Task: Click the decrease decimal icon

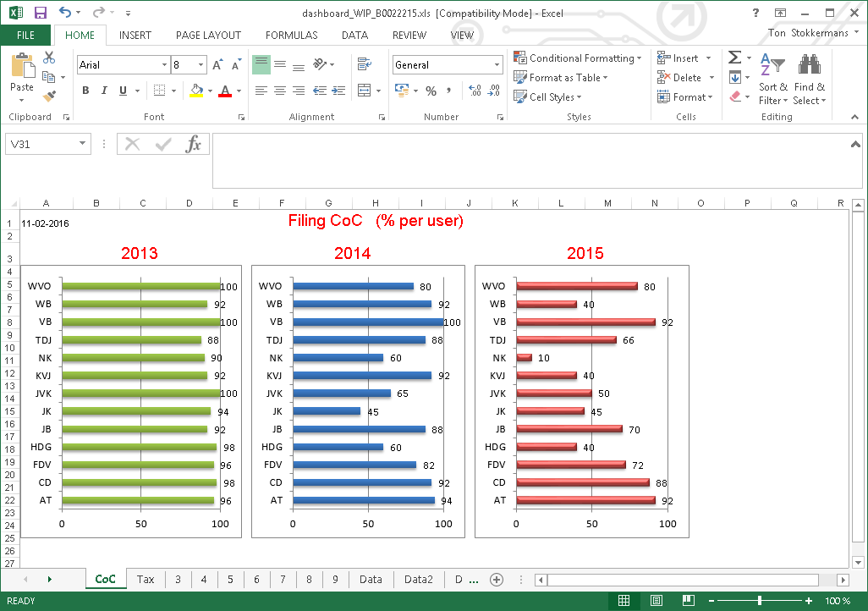Action: (x=494, y=91)
